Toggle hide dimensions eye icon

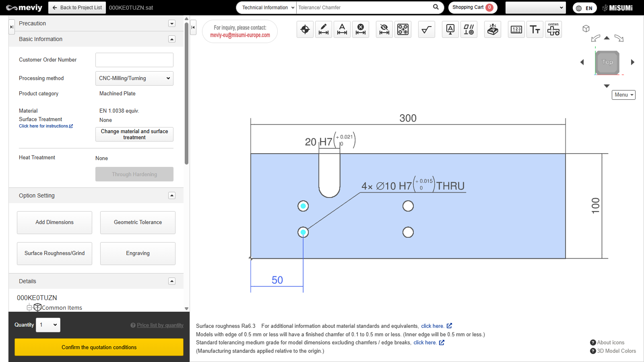point(384,29)
